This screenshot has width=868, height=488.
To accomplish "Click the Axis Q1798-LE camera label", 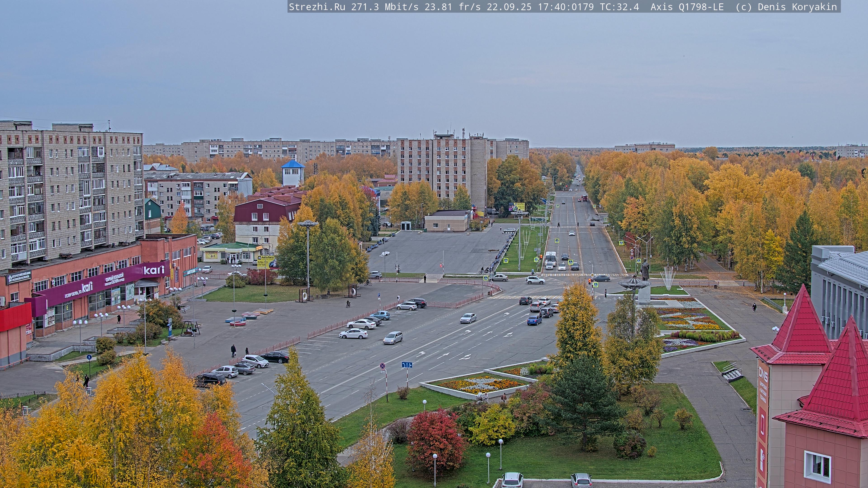I will [687, 7].
